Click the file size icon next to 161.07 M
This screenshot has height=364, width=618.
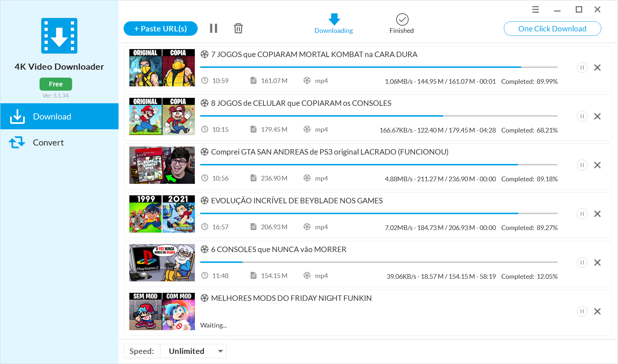(253, 81)
